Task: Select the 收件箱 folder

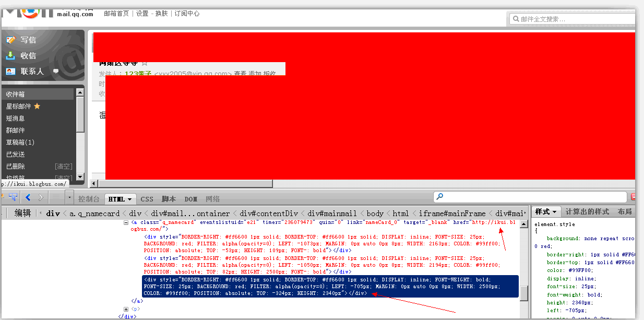Action: [38, 94]
